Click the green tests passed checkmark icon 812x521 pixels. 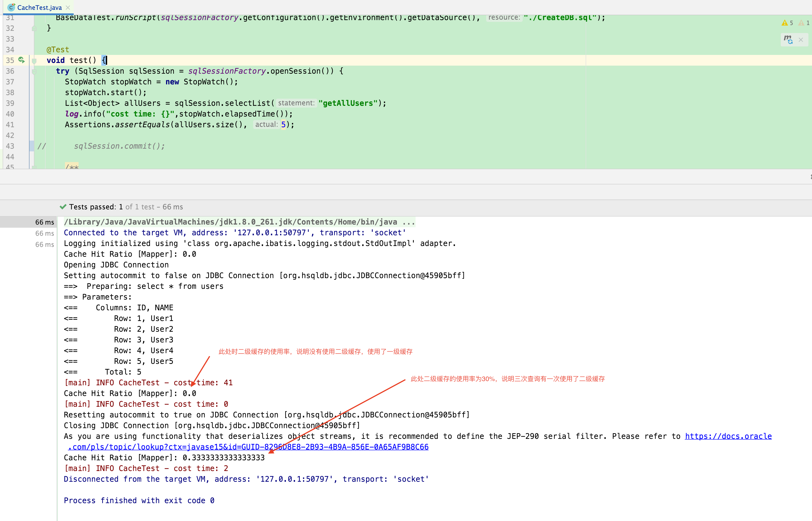63,207
